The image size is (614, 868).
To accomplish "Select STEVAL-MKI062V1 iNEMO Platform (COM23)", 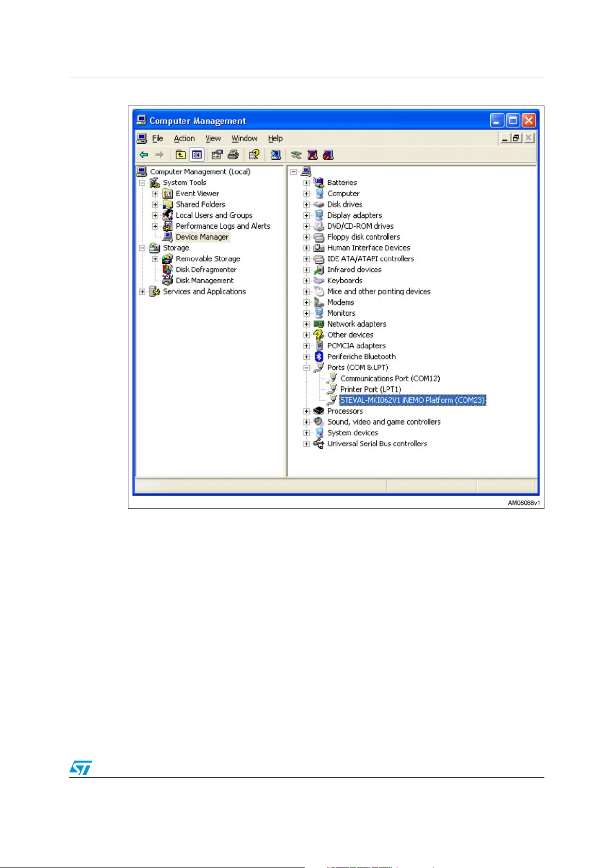I will pos(412,400).
